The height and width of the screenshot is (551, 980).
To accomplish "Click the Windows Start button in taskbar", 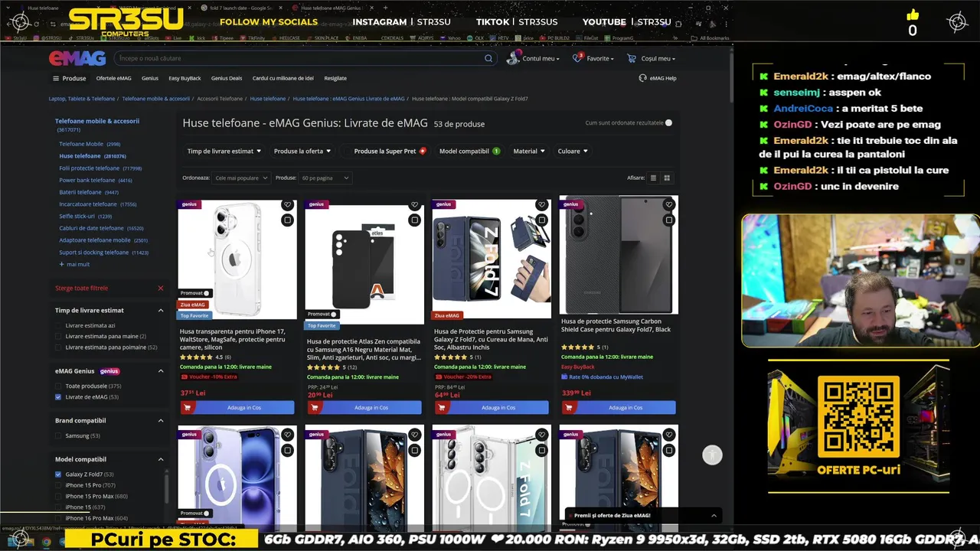I will (15, 541).
